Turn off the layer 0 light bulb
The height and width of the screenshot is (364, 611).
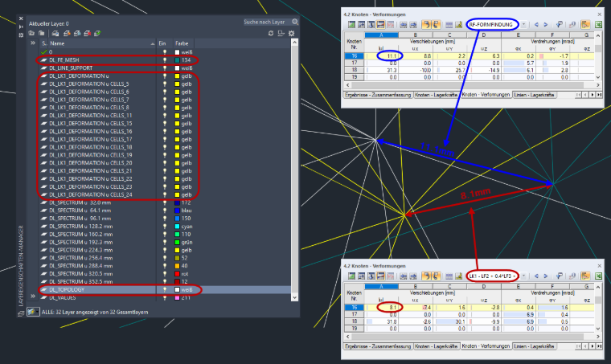[x=165, y=51]
